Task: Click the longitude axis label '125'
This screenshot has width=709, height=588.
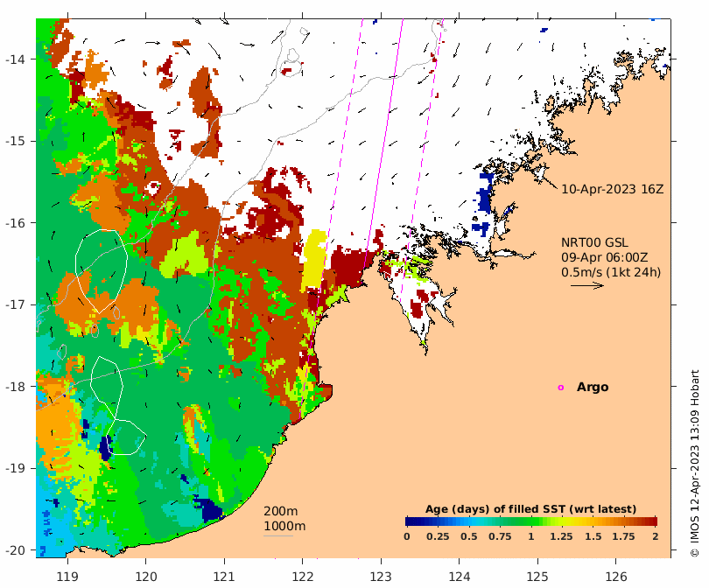Action: [537, 577]
